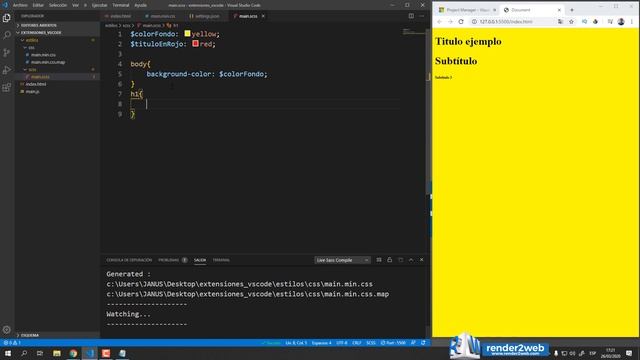The height and width of the screenshot is (360, 640).
Task: Close the main.scss editor tab
Action: coord(263,16)
